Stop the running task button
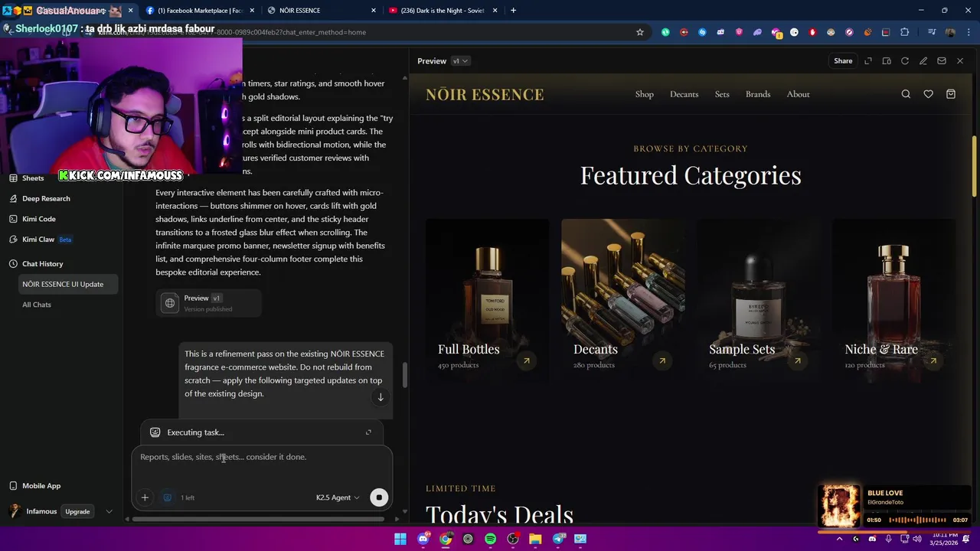 [x=379, y=497]
